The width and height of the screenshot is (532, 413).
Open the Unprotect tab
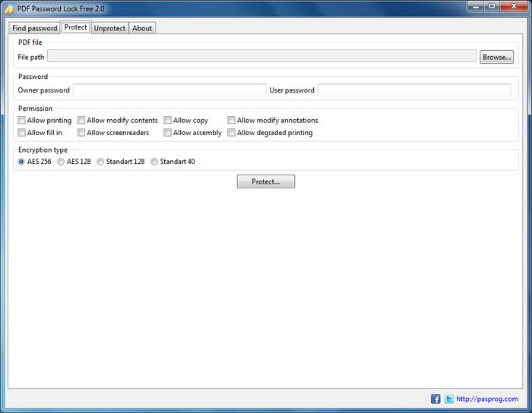tap(109, 28)
